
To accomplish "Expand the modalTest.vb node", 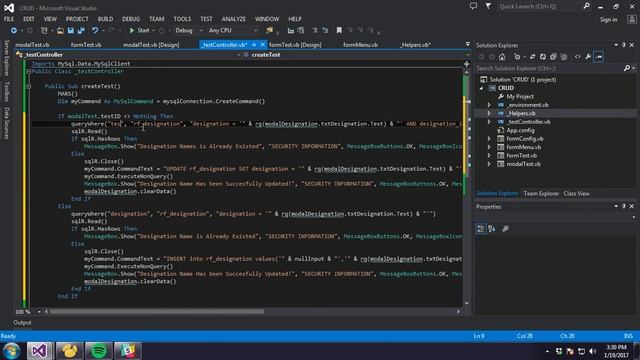I will tap(489, 164).
